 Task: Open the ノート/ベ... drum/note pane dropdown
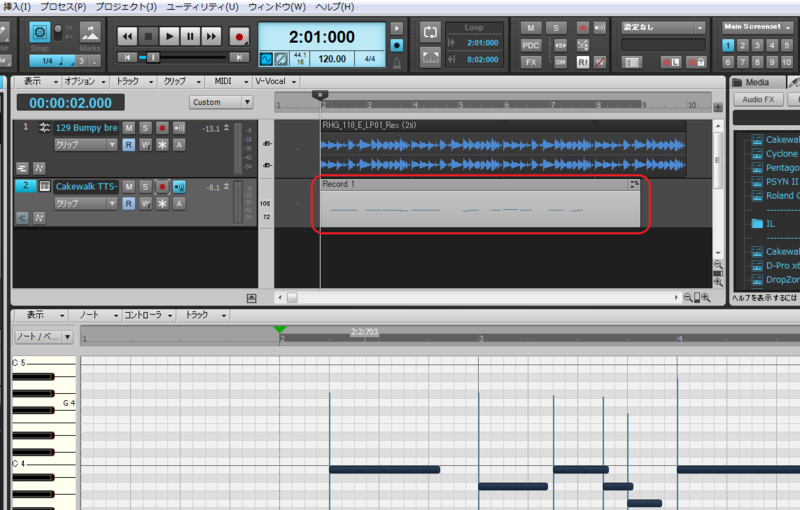tap(43, 337)
